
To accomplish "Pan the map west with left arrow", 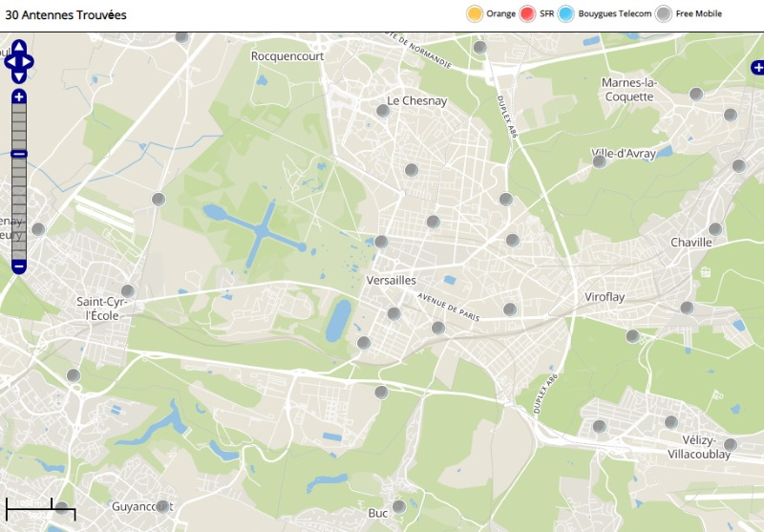I will click(9, 62).
